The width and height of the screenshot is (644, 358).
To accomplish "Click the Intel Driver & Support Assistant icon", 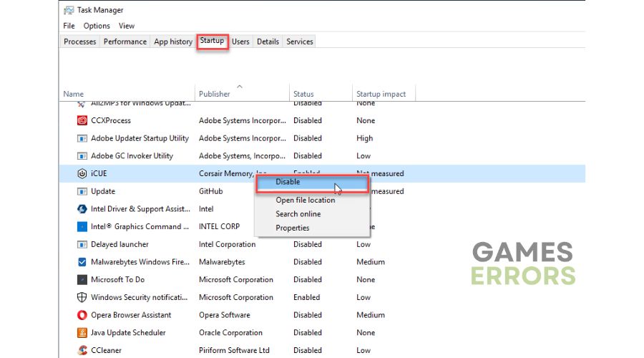I will click(82, 209).
